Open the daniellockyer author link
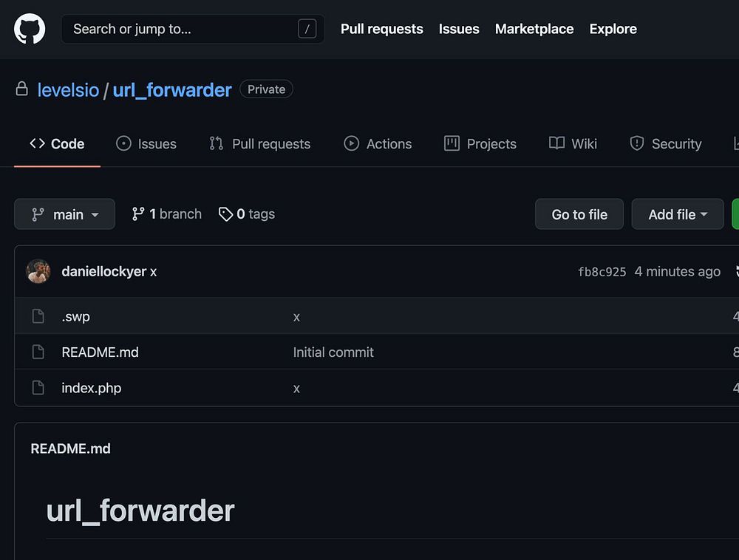This screenshot has height=560, width=739. point(103,271)
